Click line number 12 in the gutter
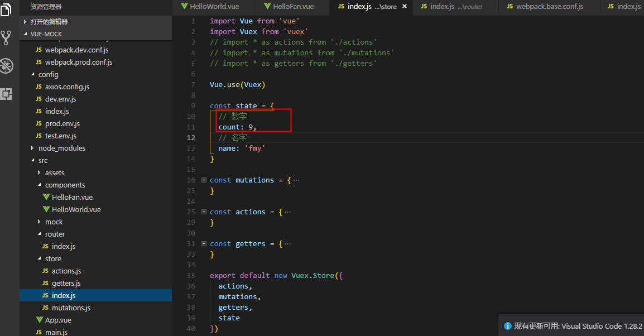The height and width of the screenshot is (336, 644). tap(191, 138)
